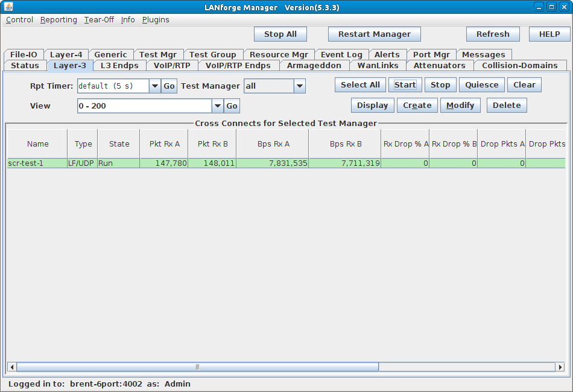
Task: Open the Attenuators tab
Action: pyautogui.click(x=440, y=65)
